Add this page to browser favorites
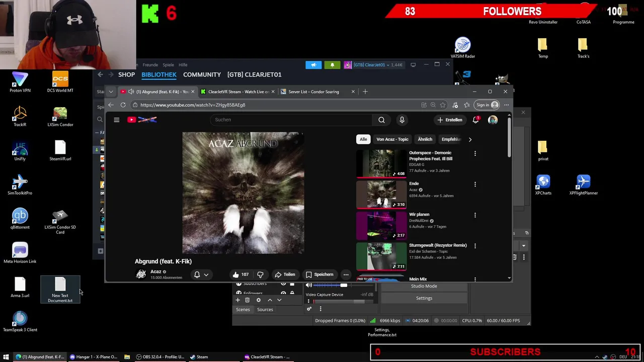 pyautogui.click(x=443, y=105)
